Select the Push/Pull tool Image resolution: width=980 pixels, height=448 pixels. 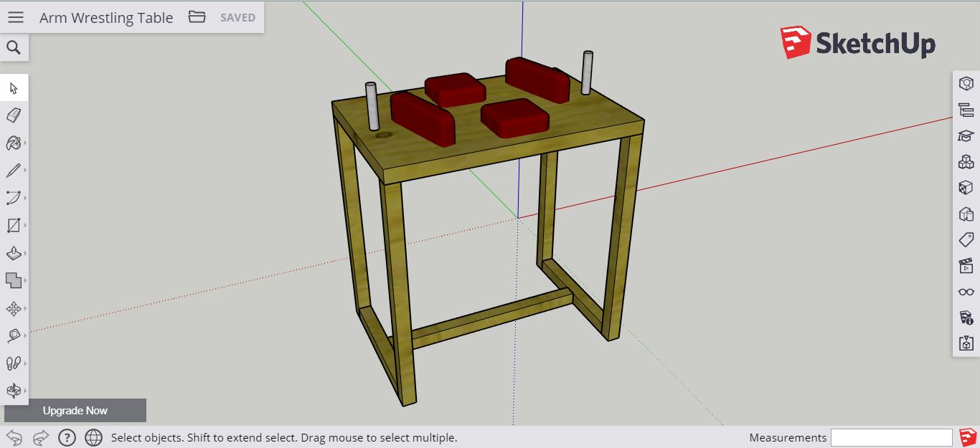[x=14, y=254]
